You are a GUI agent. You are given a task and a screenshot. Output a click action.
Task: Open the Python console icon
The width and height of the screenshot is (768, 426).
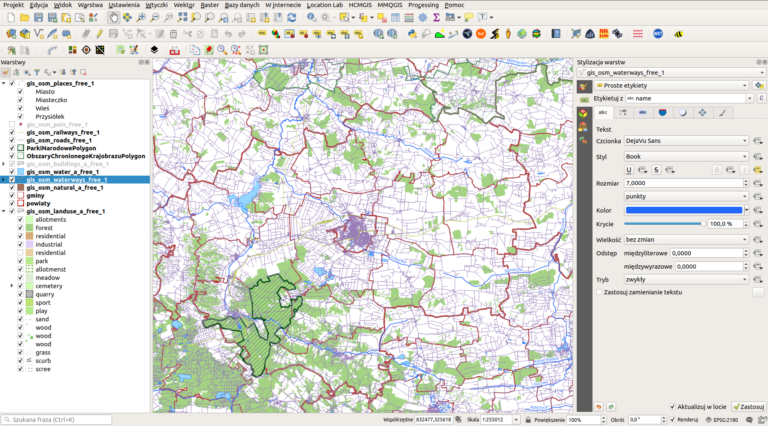coord(412,34)
